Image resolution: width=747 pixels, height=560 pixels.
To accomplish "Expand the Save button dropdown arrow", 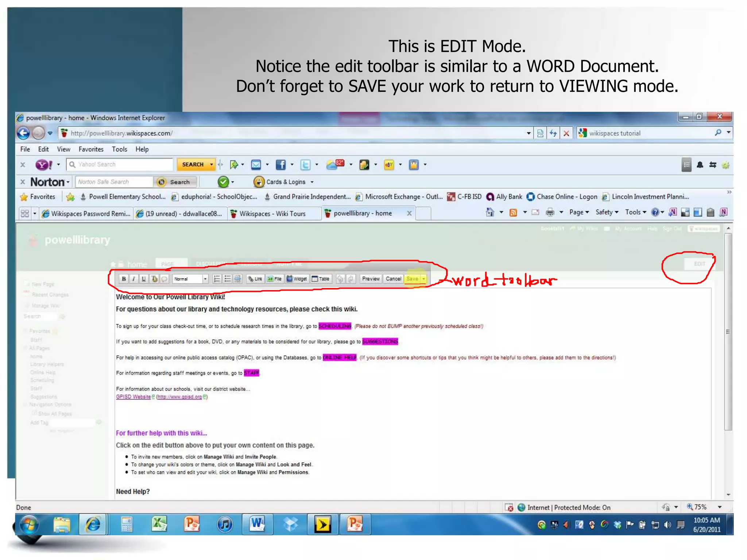I will coord(423,279).
